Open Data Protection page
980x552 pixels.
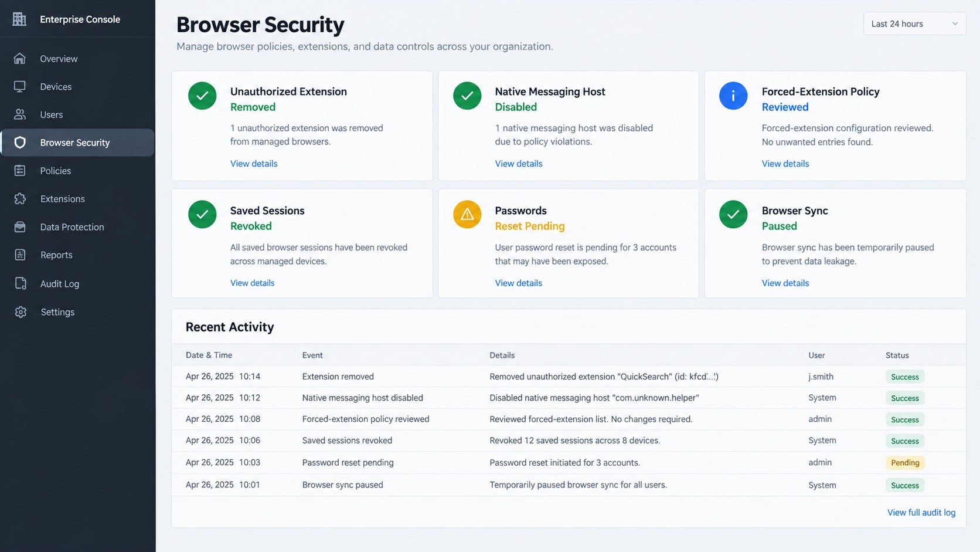77,227
